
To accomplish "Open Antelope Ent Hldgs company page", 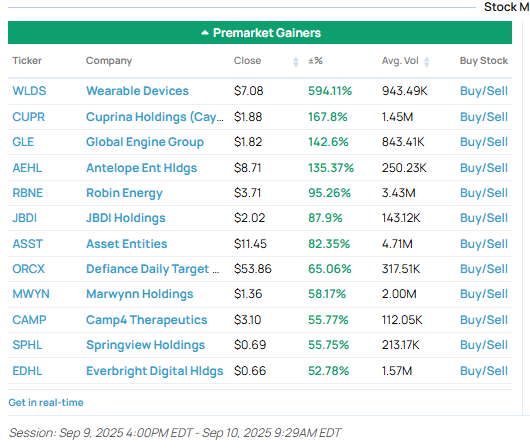I will [x=141, y=168].
